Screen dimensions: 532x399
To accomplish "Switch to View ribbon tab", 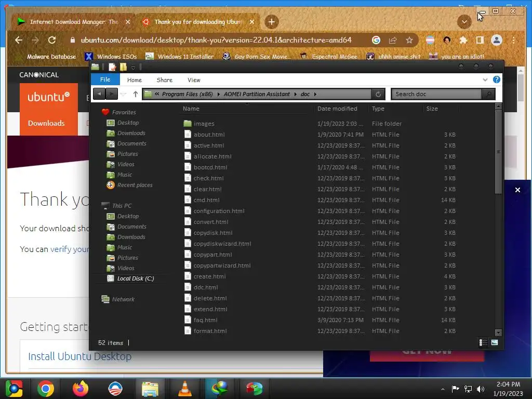I will pos(194,80).
